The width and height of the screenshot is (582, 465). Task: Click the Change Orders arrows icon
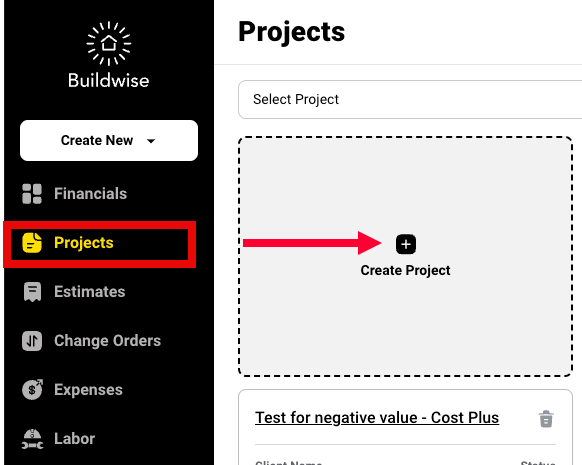coord(32,341)
